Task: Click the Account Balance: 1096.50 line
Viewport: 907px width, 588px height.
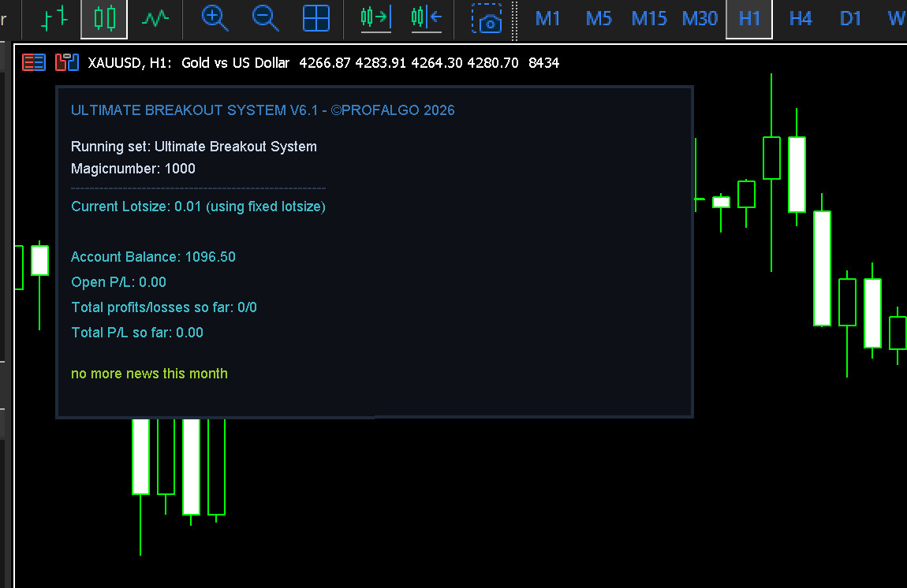Action: pyautogui.click(x=153, y=257)
